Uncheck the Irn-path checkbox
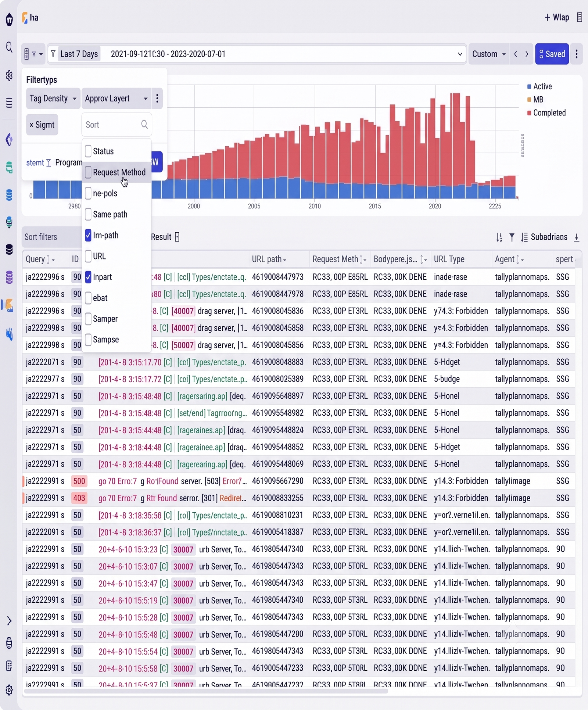Image resolution: width=588 pixels, height=710 pixels. coord(88,235)
